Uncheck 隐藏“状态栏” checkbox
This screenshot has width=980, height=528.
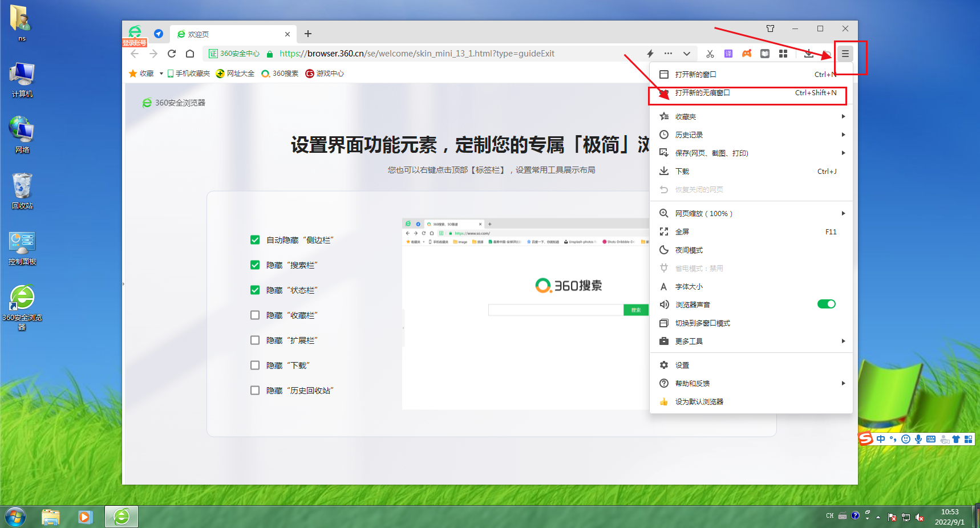click(x=255, y=290)
